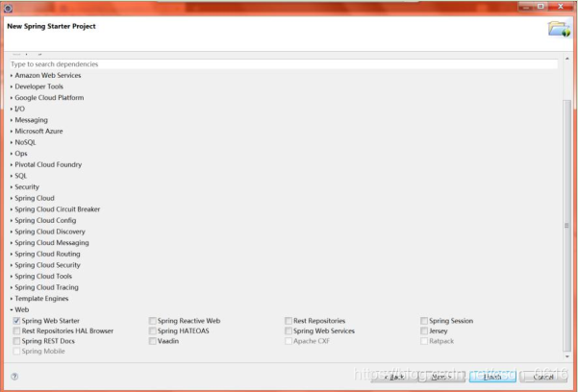Maximize the dialog window
This screenshot has width=578, height=392.
pyautogui.click(x=540, y=7)
